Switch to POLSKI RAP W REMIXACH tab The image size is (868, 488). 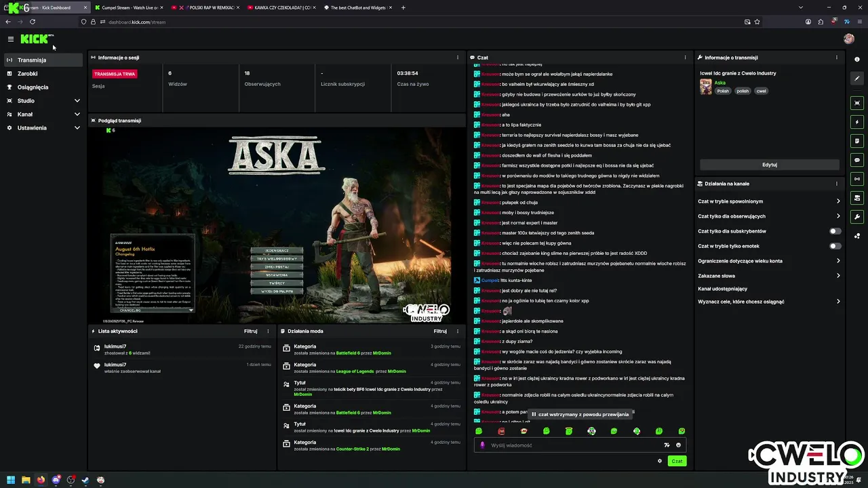(x=206, y=7)
